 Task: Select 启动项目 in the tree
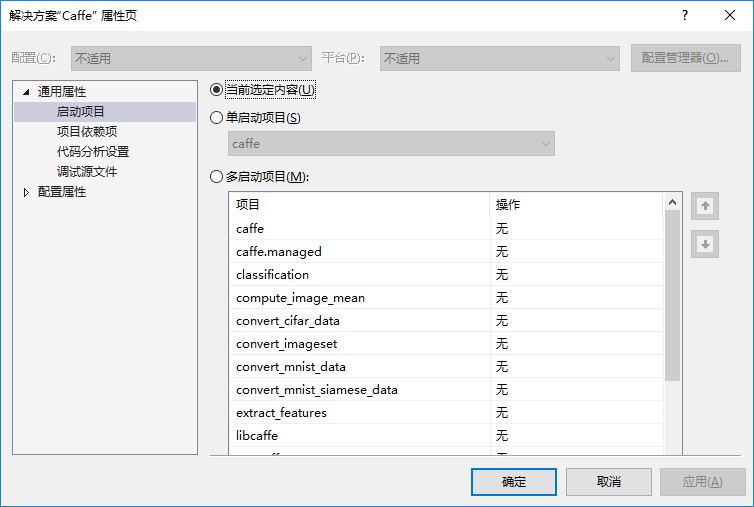pos(81,112)
